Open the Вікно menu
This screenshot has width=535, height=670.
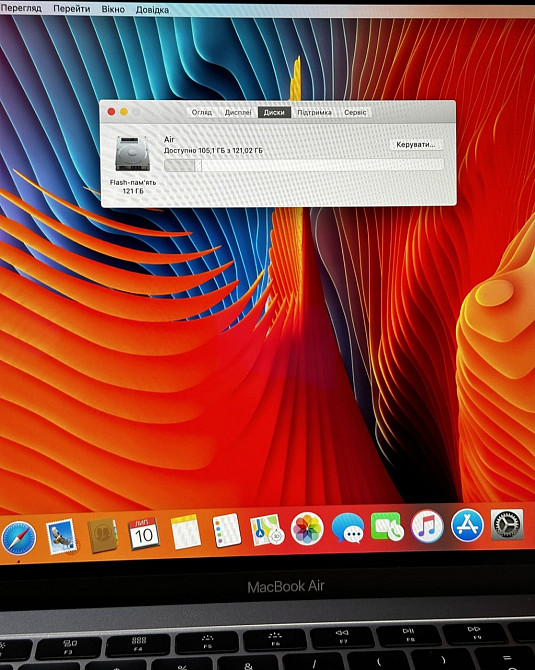tap(113, 9)
